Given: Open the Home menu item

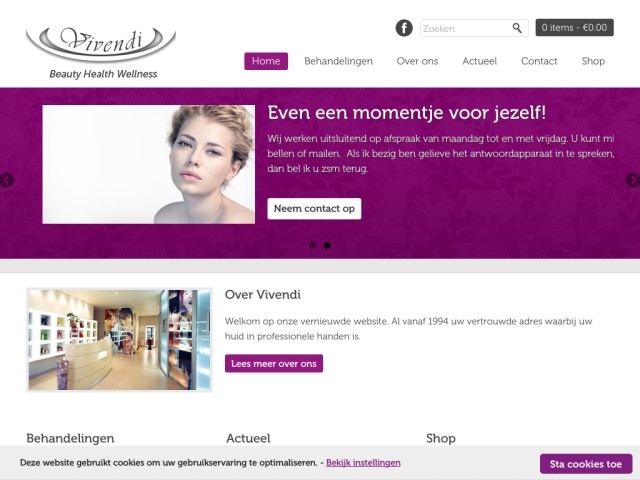Looking at the screenshot, I should pyautogui.click(x=266, y=61).
